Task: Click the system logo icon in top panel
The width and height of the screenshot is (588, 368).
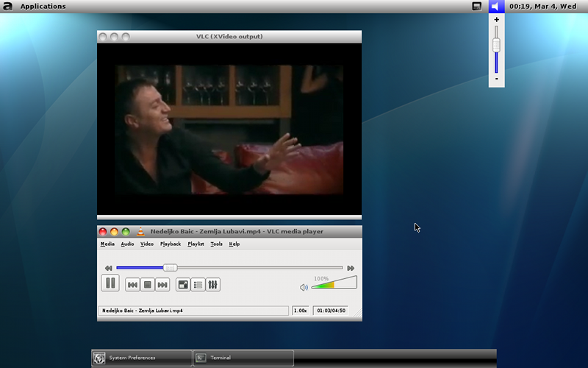Action: [7, 7]
